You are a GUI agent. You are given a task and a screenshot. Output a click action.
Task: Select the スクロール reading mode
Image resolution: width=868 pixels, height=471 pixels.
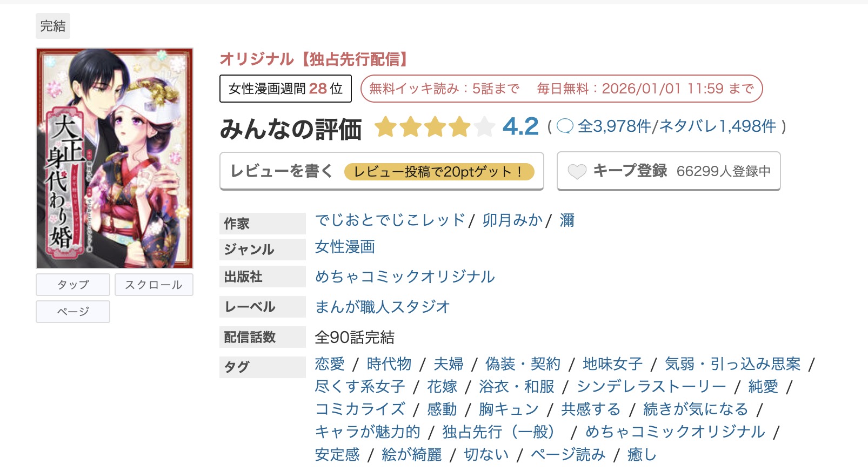(153, 285)
